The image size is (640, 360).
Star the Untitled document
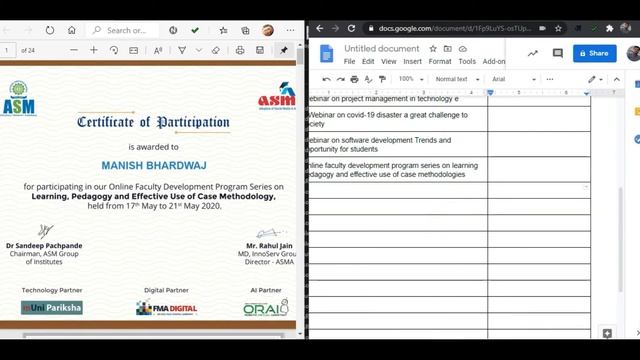click(x=433, y=49)
